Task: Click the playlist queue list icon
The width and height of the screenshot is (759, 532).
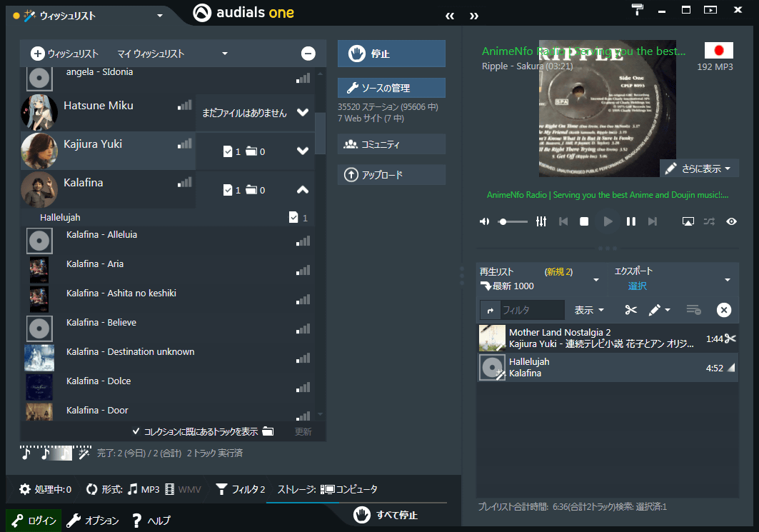Action: [693, 310]
